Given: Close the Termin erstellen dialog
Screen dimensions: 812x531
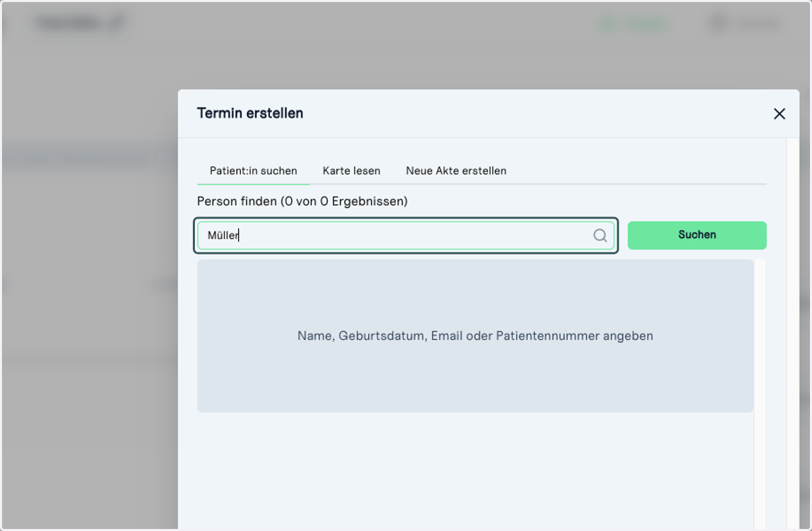Looking at the screenshot, I should point(780,114).
